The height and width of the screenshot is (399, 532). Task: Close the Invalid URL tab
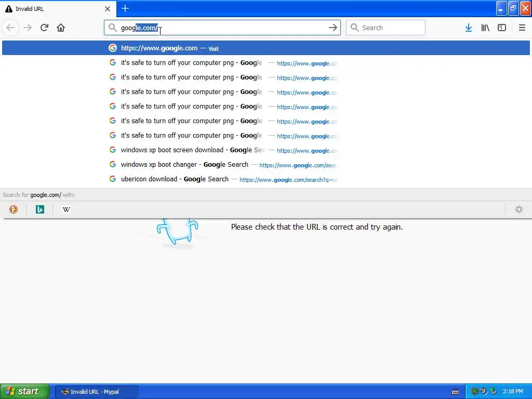(x=108, y=9)
